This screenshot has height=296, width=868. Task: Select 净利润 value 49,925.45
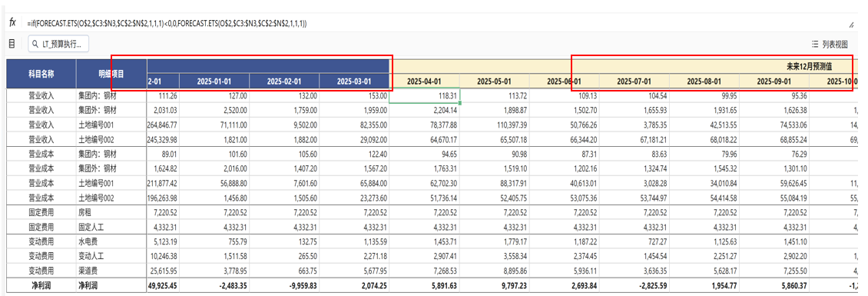(162, 285)
